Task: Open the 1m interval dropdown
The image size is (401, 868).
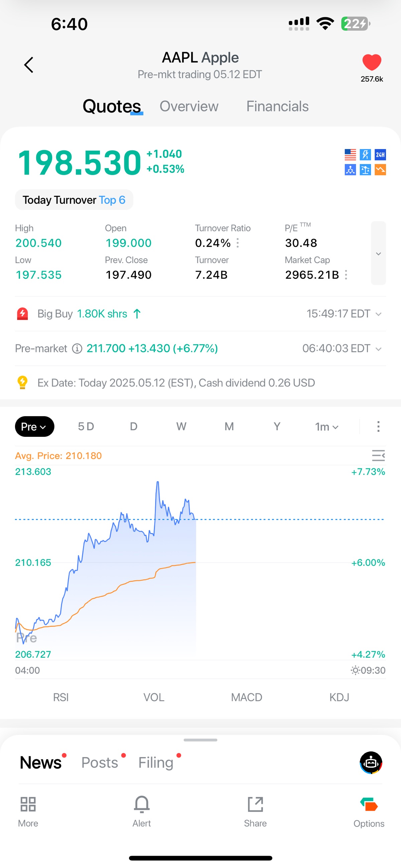Action: tap(326, 427)
